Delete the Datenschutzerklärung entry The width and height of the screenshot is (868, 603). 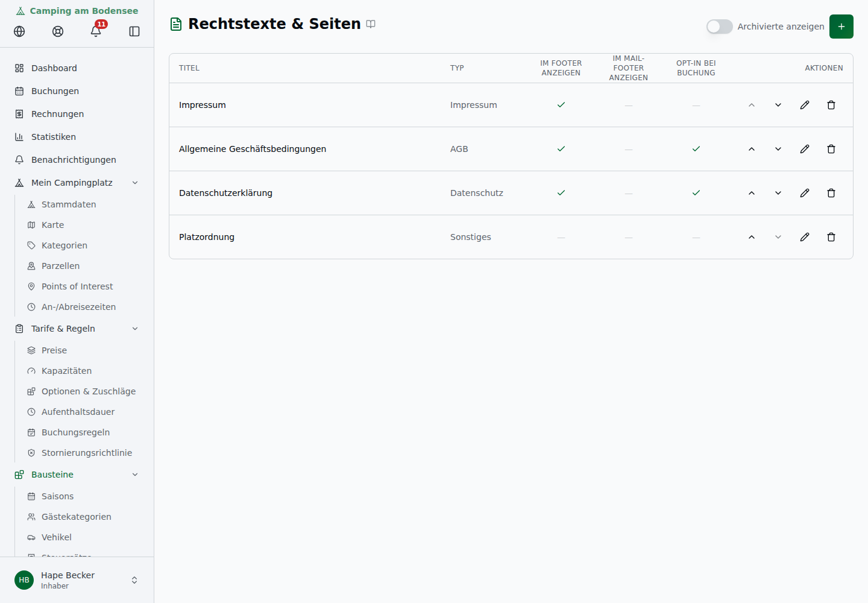pos(831,193)
